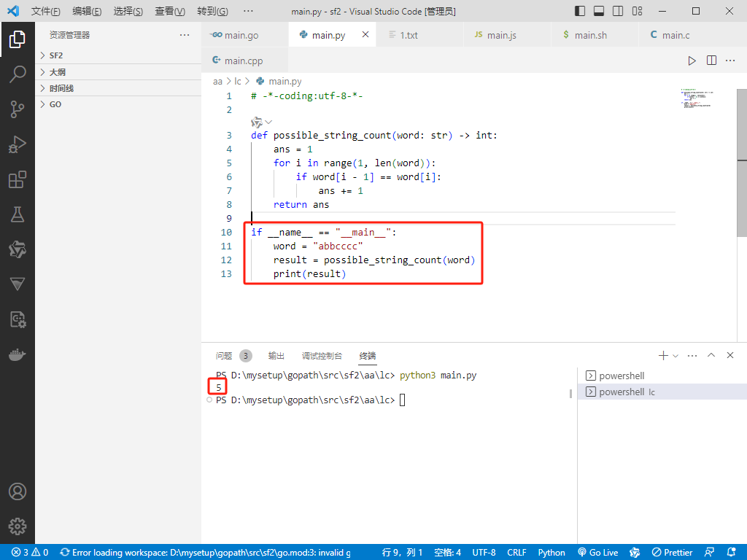Screen dimensions: 747x560
Task: Open the Search view in activity bar
Action: (x=18, y=74)
